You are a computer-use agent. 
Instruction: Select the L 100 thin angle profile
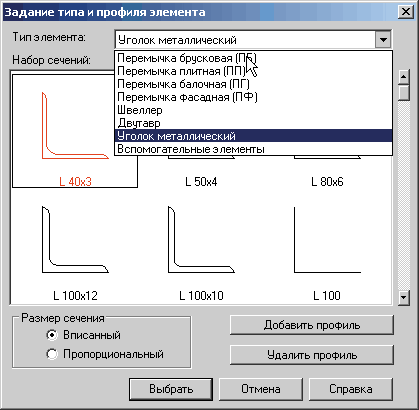(x=327, y=240)
